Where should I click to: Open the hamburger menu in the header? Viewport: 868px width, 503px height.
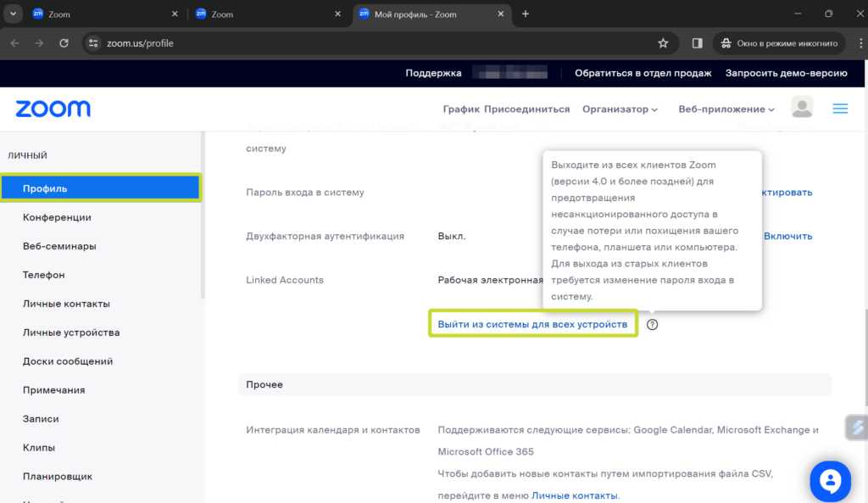(x=840, y=109)
